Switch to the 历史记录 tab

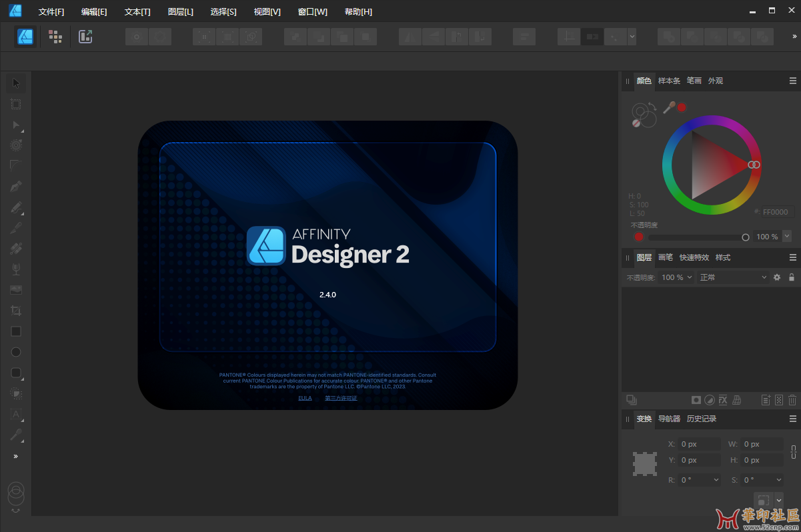(x=702, y=419)
